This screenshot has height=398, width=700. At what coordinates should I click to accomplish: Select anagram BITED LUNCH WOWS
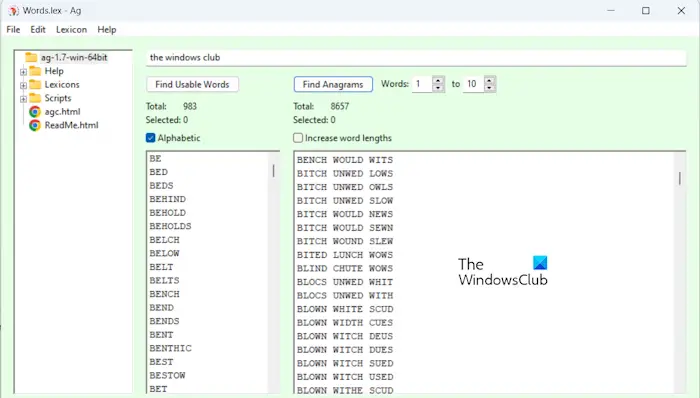[345, 255]
